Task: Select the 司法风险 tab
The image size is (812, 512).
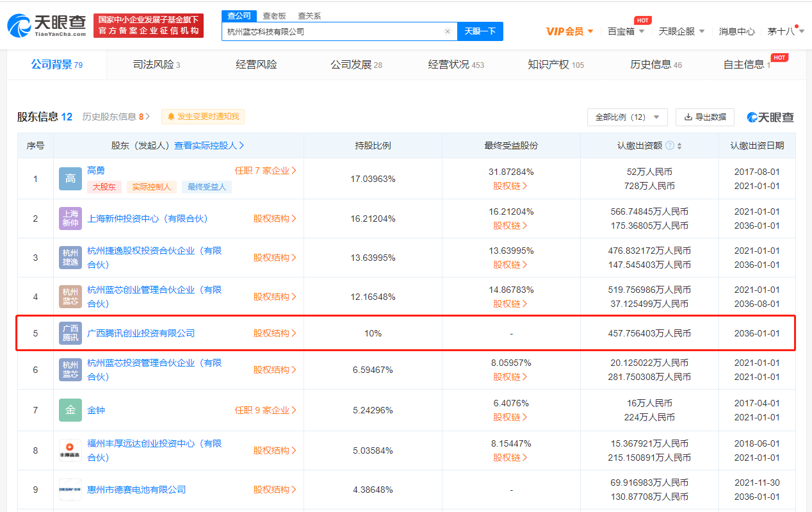Action: click(x=156, y=65)
